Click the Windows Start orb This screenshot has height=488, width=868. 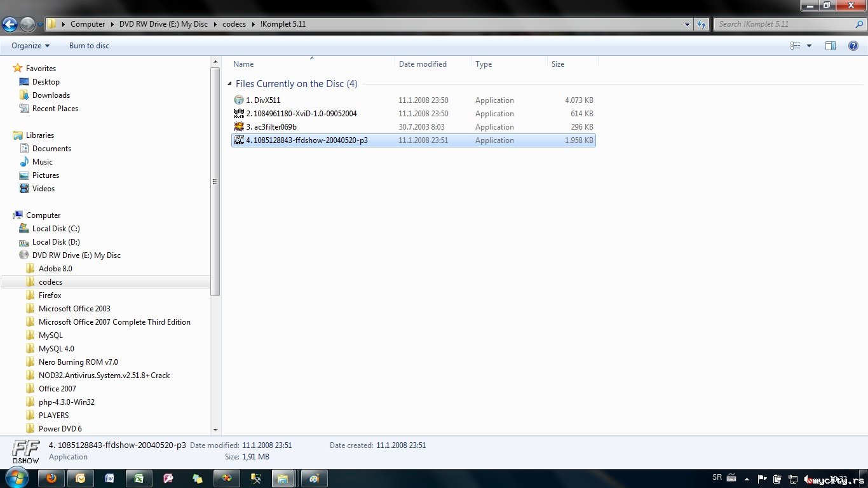pyautogui.click(x=17, y=478)
